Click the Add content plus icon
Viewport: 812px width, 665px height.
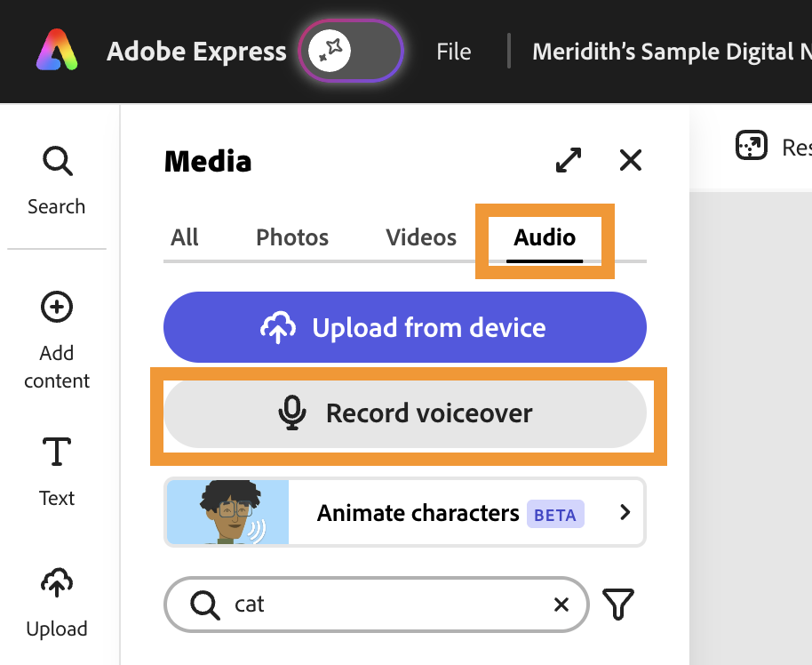coord(57,308)
